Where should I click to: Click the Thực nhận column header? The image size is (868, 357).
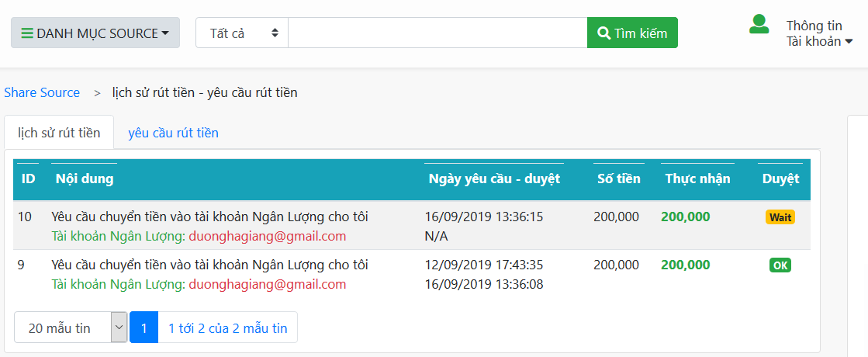pos(697,178)
